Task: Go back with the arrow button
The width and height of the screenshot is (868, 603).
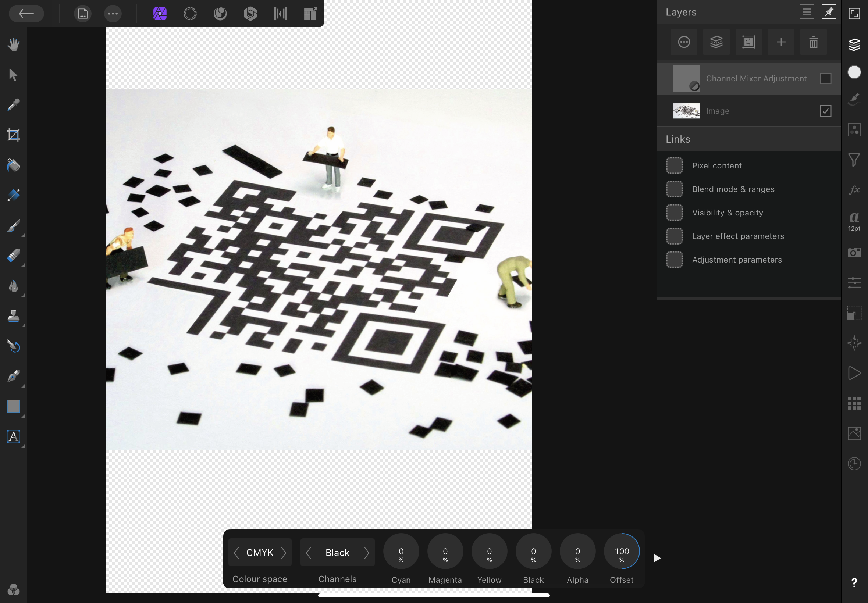Action: [x=26, y=14]
